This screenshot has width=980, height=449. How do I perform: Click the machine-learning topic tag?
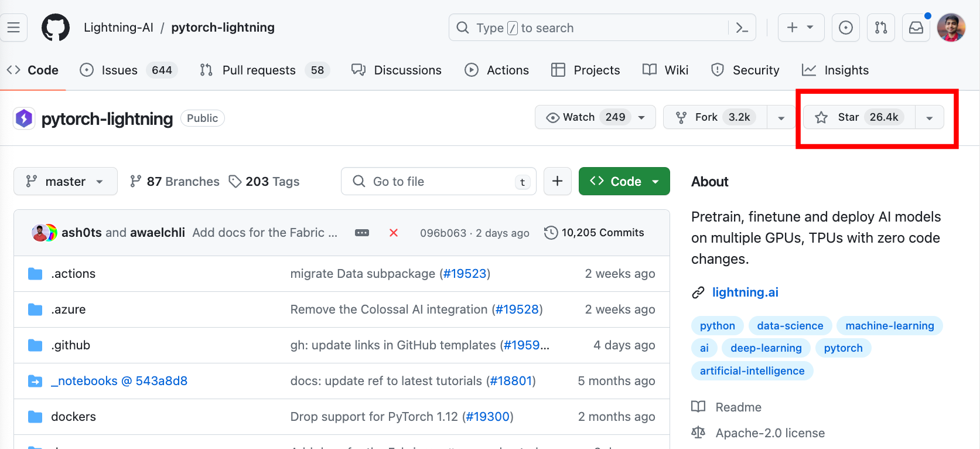[890, 326]
